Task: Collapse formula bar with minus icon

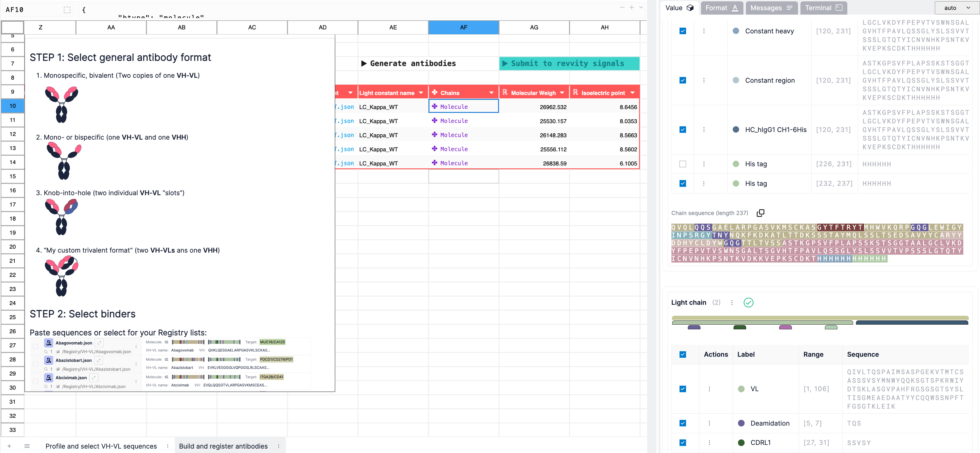Action: click(x=622, y=8)
